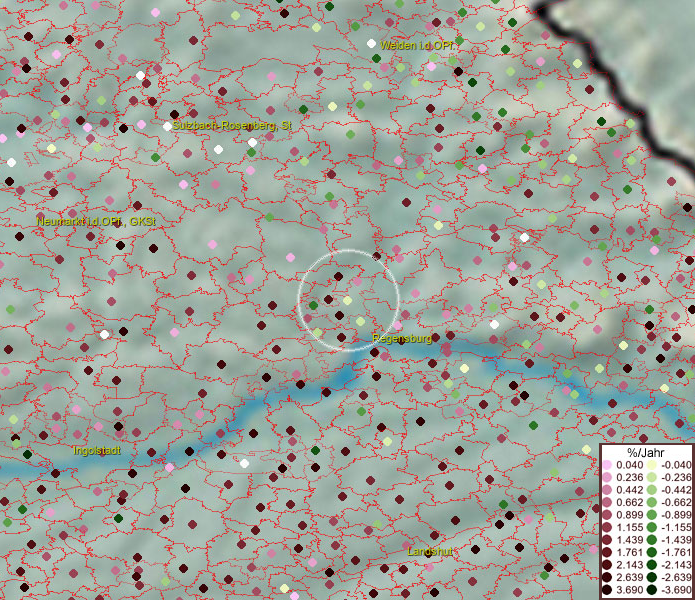The width and height of the screenshot is (695, 600).
Task: Click the legend value text -0.662
Action: click(676, 502)
